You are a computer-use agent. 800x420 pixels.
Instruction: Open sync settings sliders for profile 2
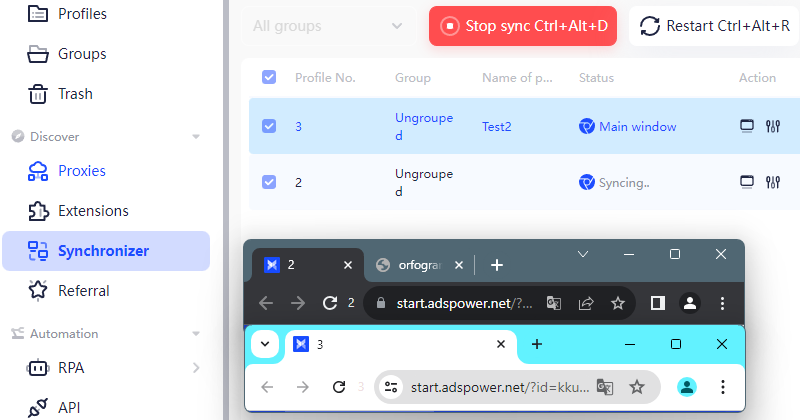click(773, 182)
